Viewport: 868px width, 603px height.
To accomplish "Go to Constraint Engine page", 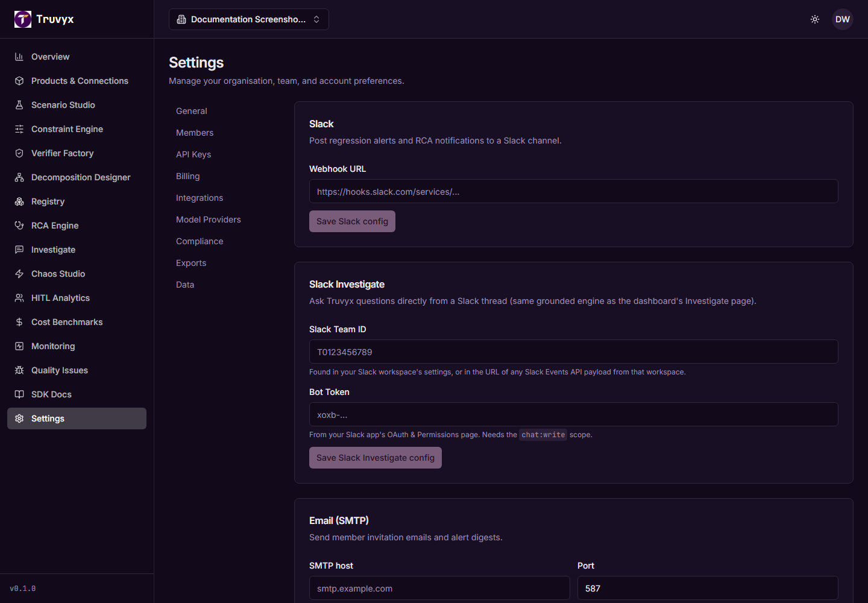I will pyautogui.click(x=77, y=129).
